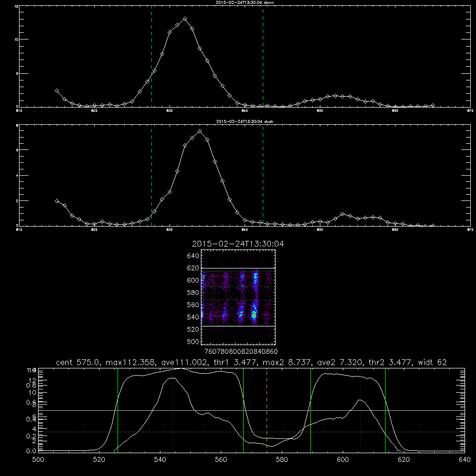
Task: Click 'max2 8.737' in the bottom title
Action: point(287,362)
